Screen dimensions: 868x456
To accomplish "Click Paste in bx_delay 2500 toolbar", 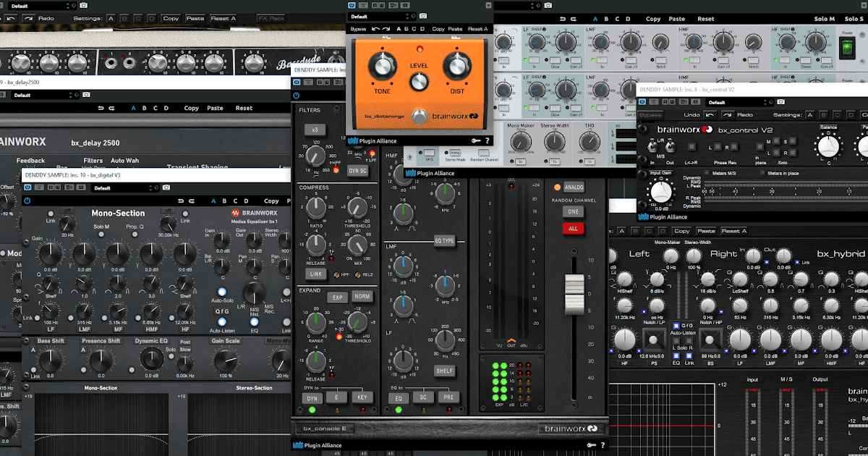I will tap(216, 109).
